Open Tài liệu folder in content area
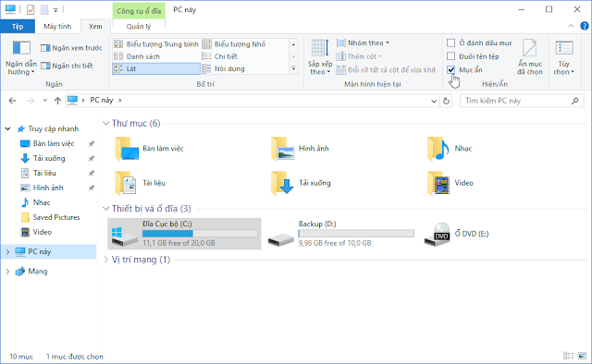This screenshot has width=592, height=364. pyautogui.click(x=140, y=183)
